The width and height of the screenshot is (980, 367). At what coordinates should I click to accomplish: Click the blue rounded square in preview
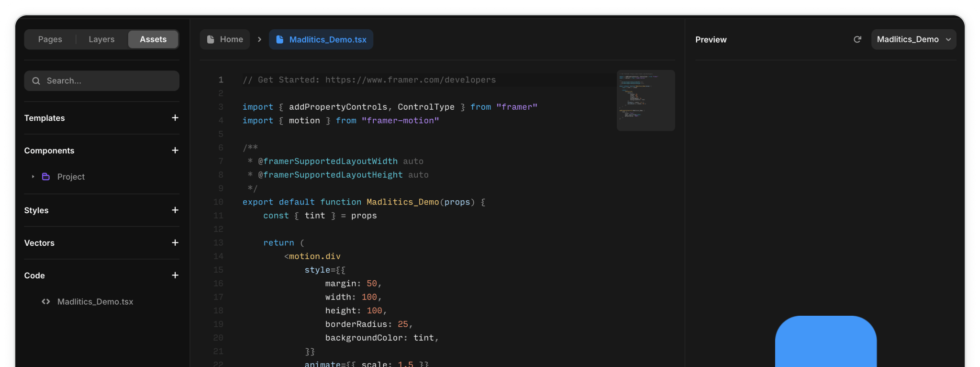pyautogui.click(x=826, y=341)
